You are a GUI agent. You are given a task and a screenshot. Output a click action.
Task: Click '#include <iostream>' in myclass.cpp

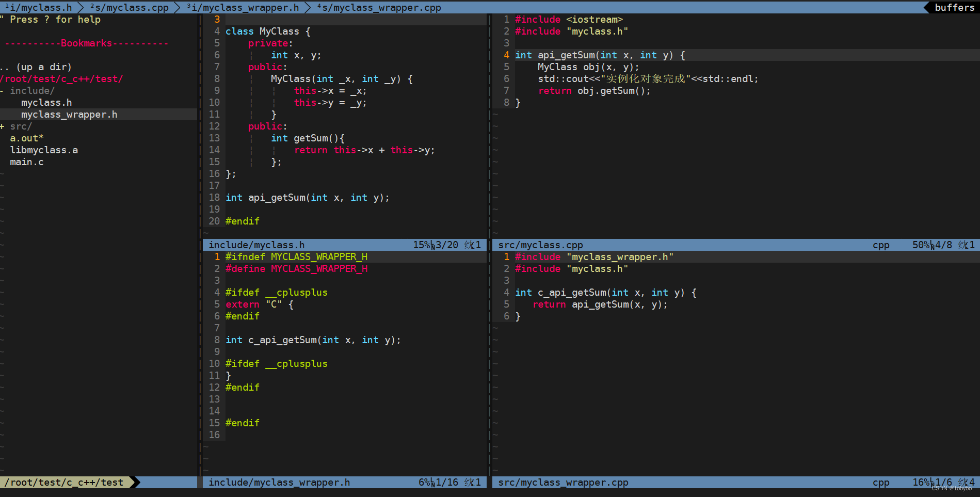(569, 20)
